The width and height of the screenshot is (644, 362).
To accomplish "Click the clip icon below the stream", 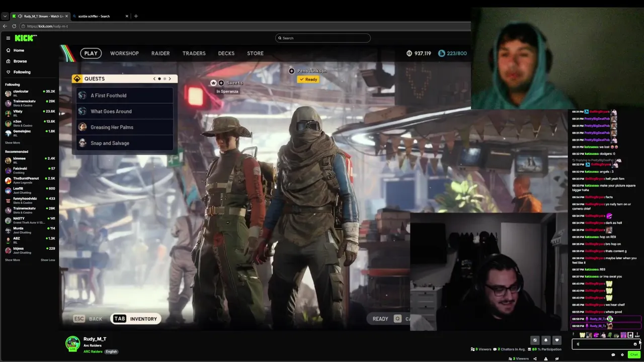I will tap(535, 340).
